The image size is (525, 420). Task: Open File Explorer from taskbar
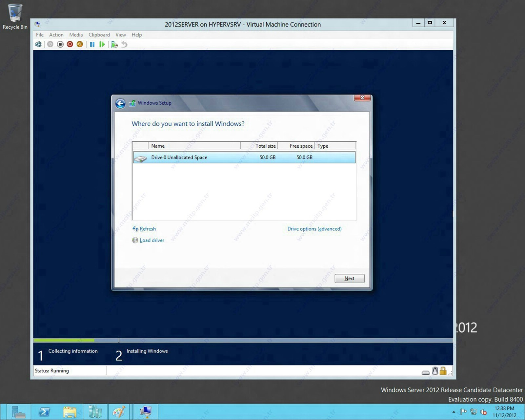70,412
